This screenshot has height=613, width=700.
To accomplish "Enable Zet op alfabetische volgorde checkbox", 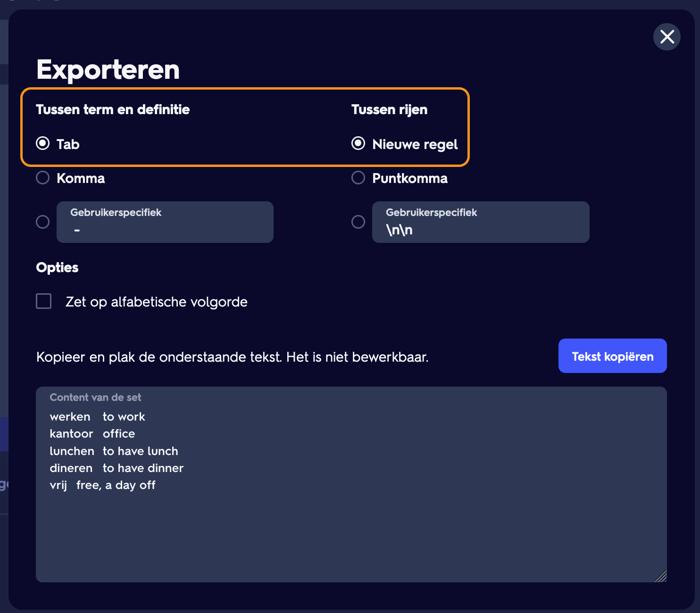I will click(x=44, y=301).
